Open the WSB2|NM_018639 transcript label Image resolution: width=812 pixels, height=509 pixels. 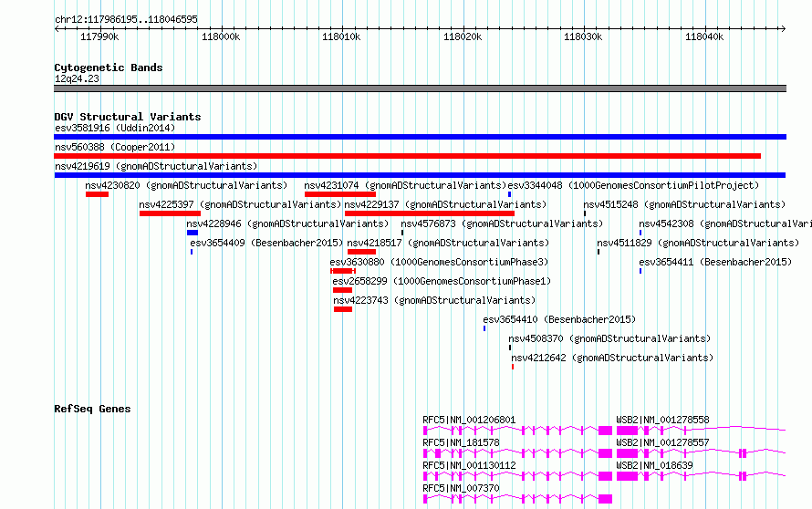(x=654, y=465)
